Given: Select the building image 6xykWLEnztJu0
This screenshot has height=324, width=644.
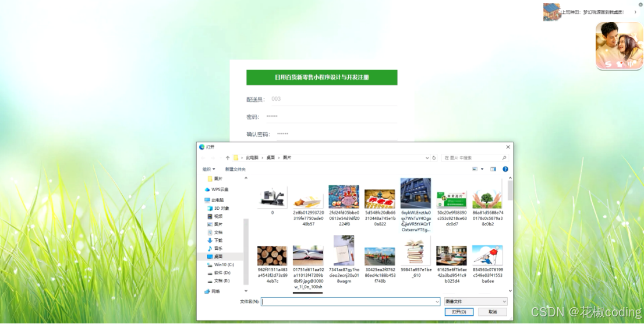Looking at the screenshot, I should click(x=416, y=205).
